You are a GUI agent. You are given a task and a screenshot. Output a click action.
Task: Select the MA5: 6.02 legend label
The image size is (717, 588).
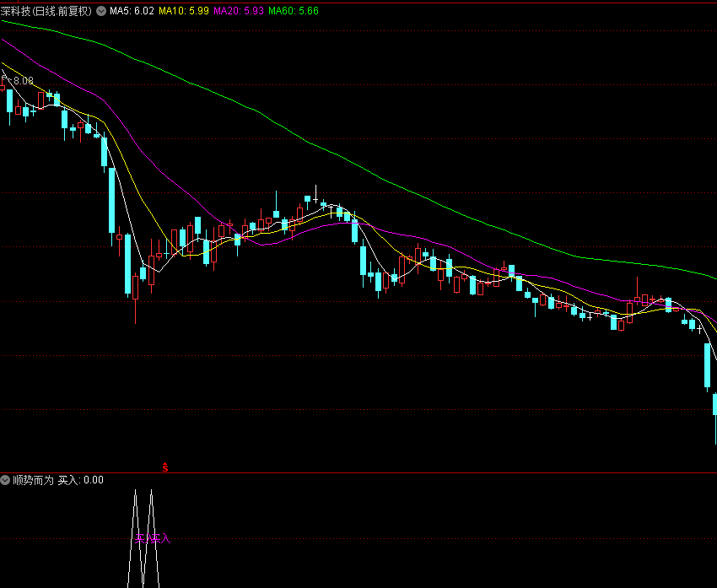132,11
